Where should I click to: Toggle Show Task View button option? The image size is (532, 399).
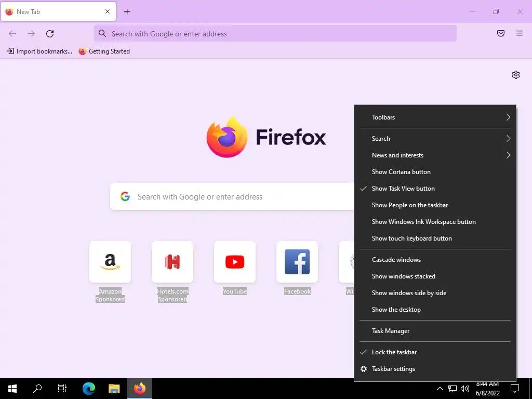point(435,188)
